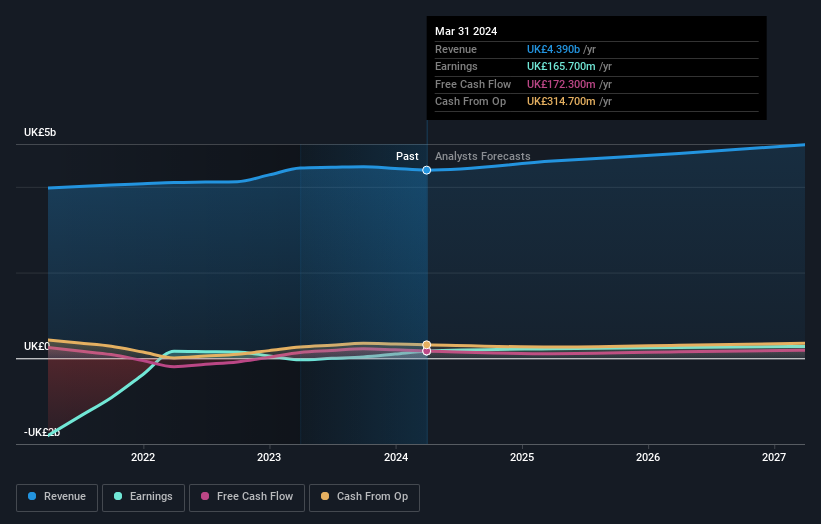821x524 pixels.
Task: Click the 2022 x-axis label
Action: click(143, 457)
